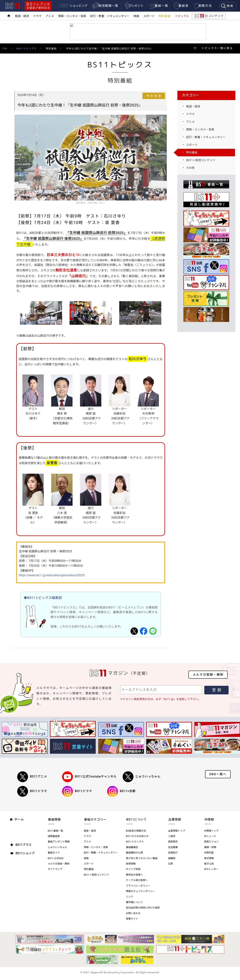Open first yamahoko float thumbnail photo
Viewport: 240px width, 980px height.
[41, 313]
